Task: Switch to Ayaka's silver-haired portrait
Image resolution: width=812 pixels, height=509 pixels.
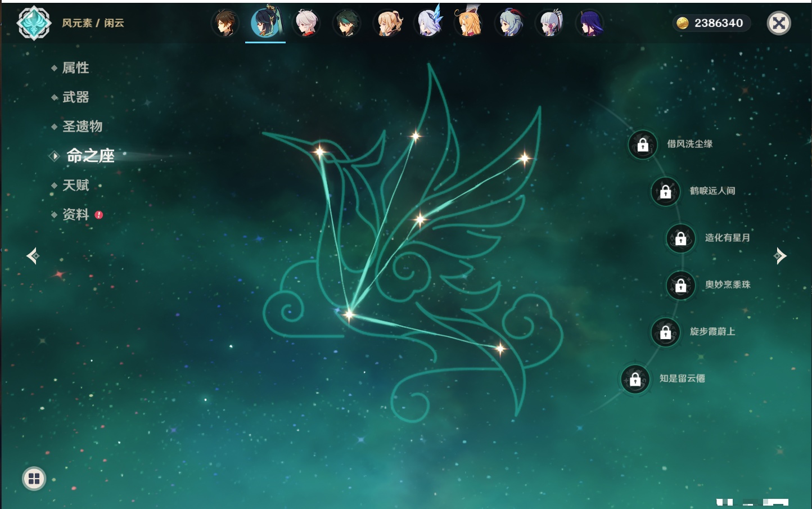Action: [550, 23]
